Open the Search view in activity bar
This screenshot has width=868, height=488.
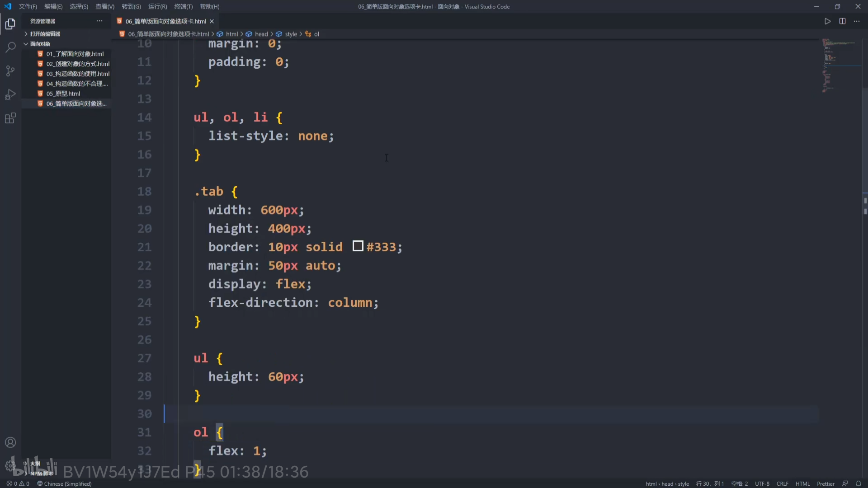[x=10, y=47]
